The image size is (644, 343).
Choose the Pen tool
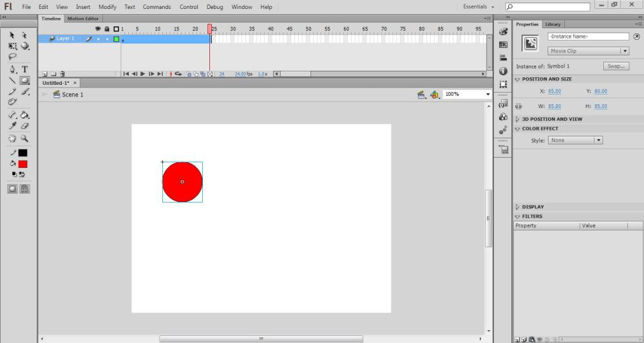[x=12, y=69]
